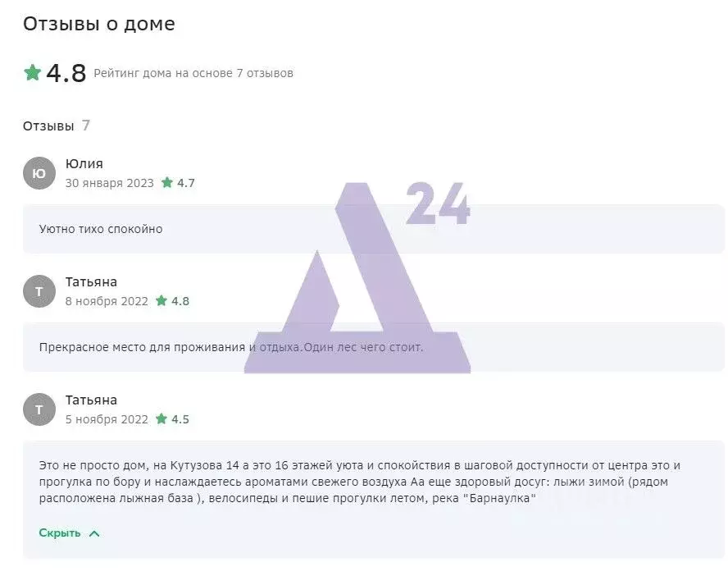Screen dimensions: 728x576
Task: Click the Отзывы о доме heading
Action: [x=99, y=24]
